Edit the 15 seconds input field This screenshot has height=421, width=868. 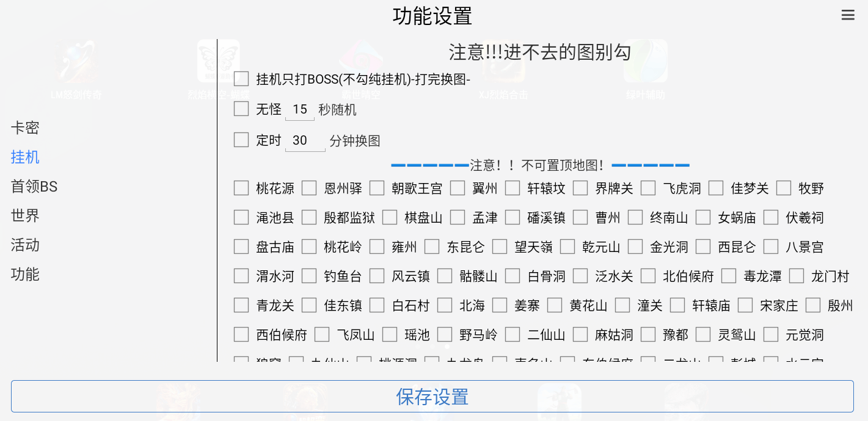[300, 110]
